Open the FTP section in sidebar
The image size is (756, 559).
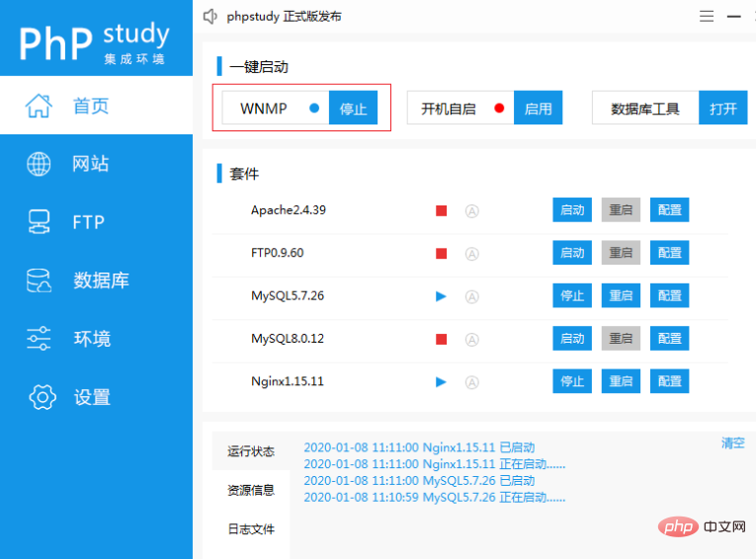click(x=96, y=222)
